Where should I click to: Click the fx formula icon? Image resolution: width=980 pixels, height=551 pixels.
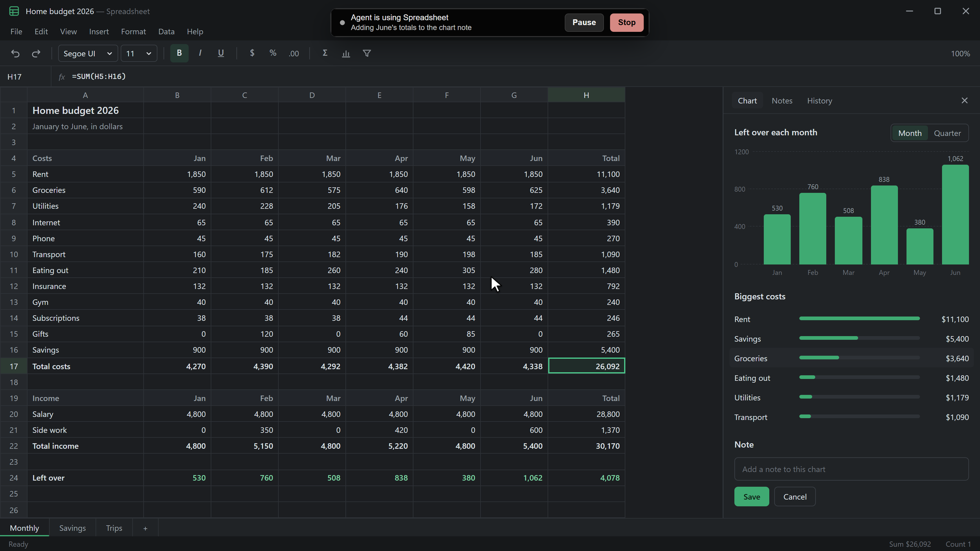click(62, 77)
